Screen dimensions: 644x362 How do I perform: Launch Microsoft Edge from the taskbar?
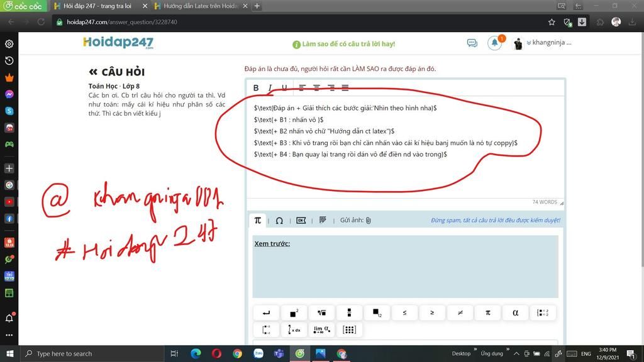196,353
